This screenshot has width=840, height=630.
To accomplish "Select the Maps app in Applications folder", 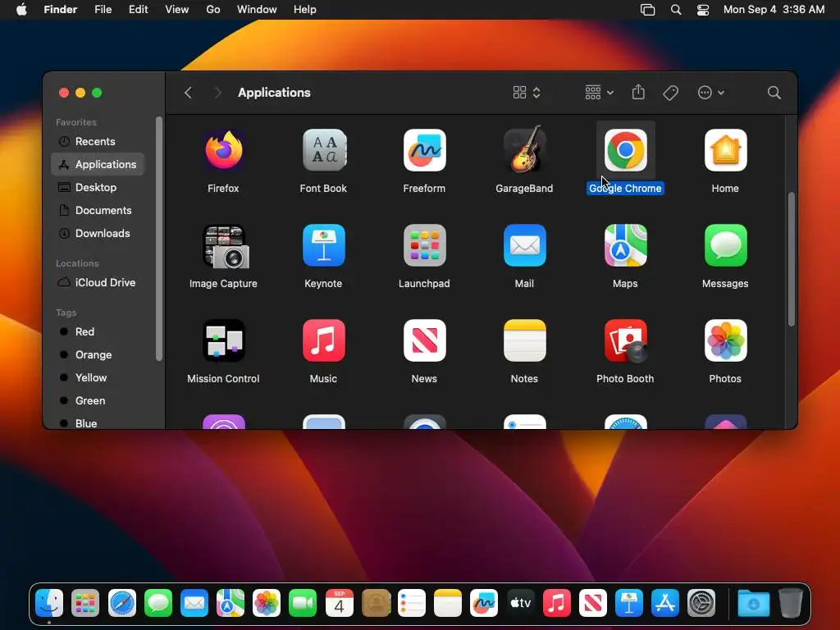I will point(625,246).
